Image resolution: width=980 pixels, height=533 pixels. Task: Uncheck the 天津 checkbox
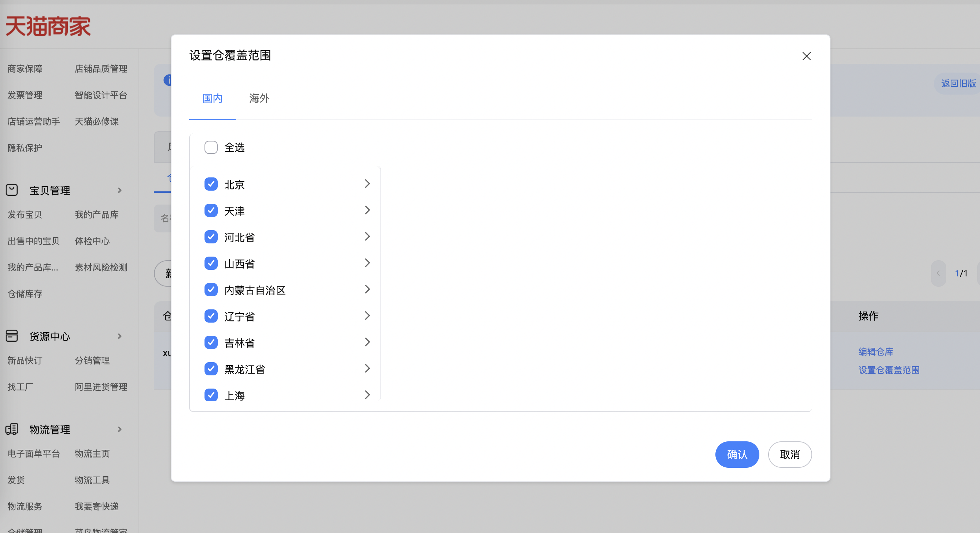211,210
